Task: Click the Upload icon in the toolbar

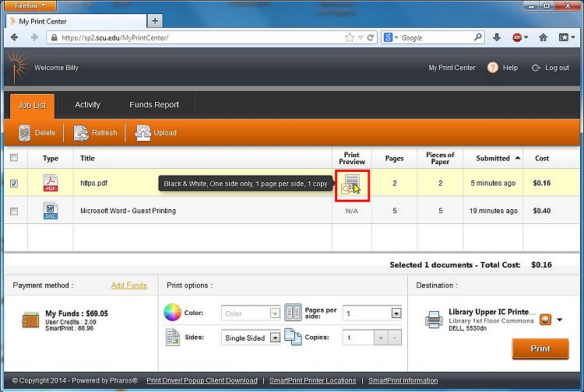Action: (x=142, y=133)
